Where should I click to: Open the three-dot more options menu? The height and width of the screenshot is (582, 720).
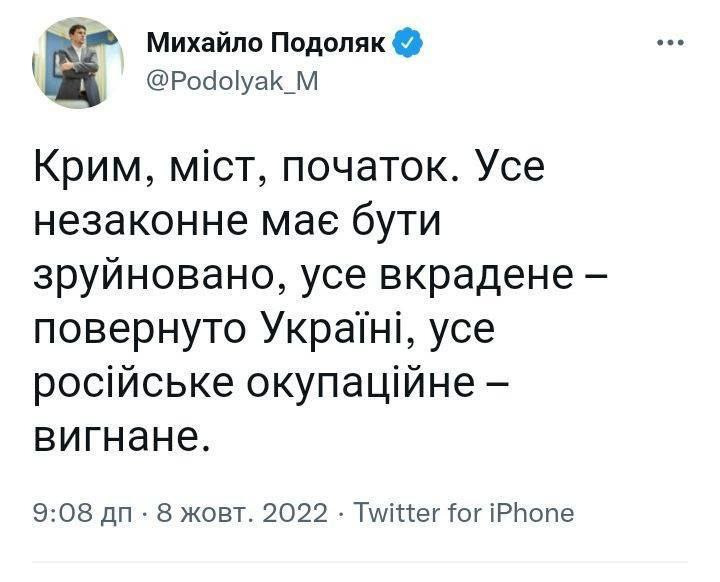point(670,42)
